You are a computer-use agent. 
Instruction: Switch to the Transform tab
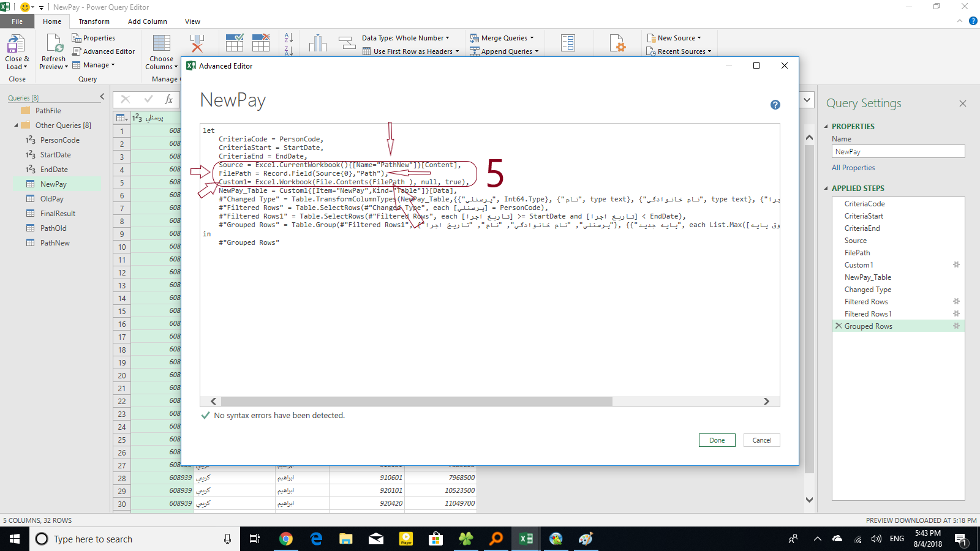(94, 21)
